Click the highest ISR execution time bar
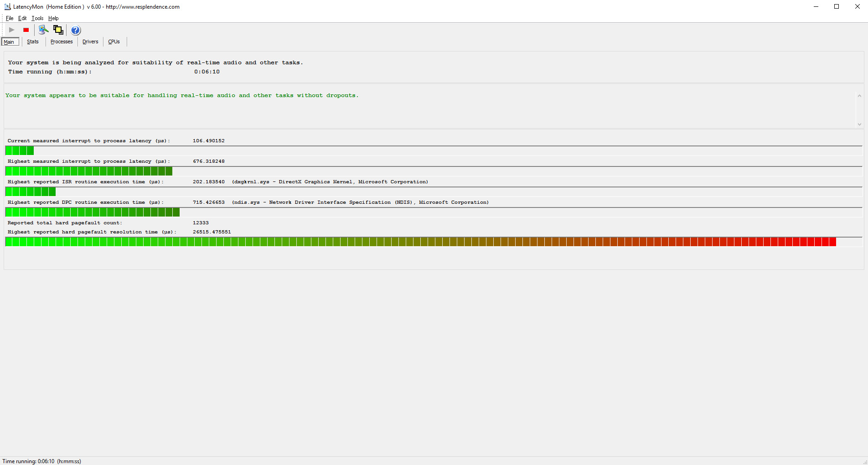The image size is (868, 465). click(x=434, y=191)
